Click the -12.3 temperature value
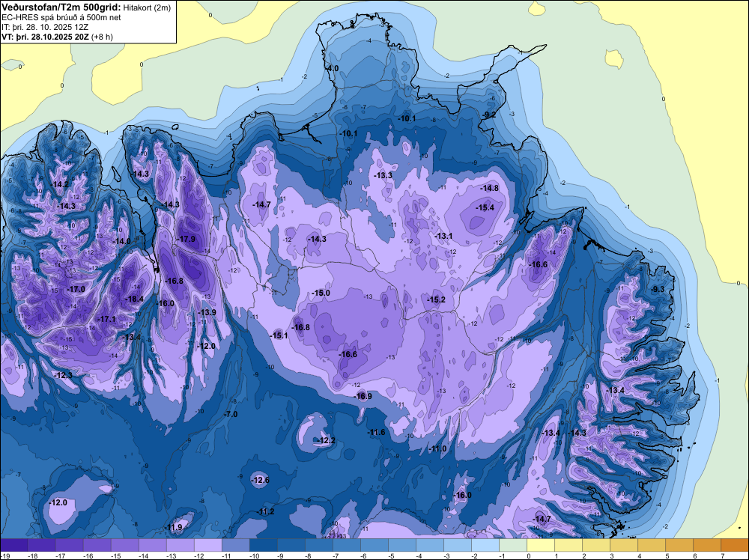This screenshot has height=560, width=749. pyautogui.click(x=63, y=376)
